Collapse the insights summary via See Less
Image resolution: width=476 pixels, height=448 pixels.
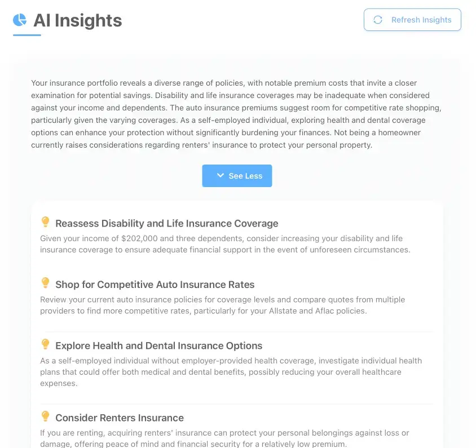pos(237,175)
